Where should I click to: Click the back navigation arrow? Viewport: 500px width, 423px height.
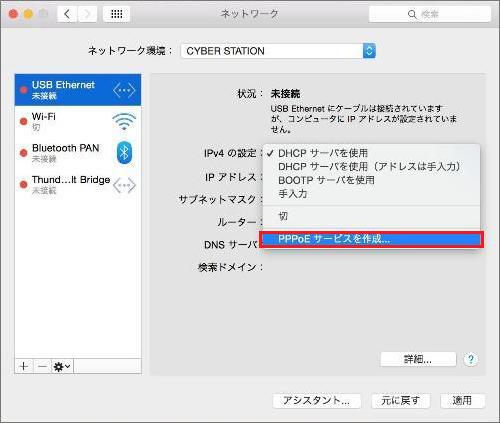(x=68, y=14)
